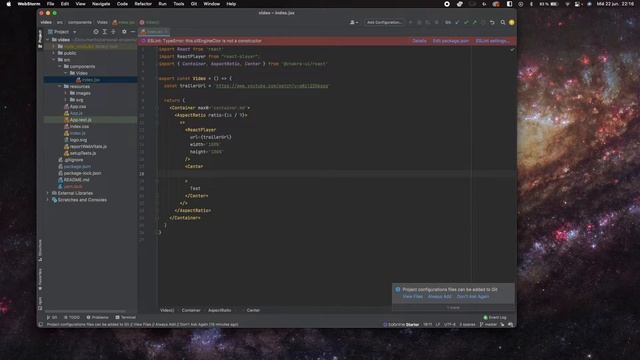Open the TODO tool tab
The image size is (640, 360).
click(72, 317)
